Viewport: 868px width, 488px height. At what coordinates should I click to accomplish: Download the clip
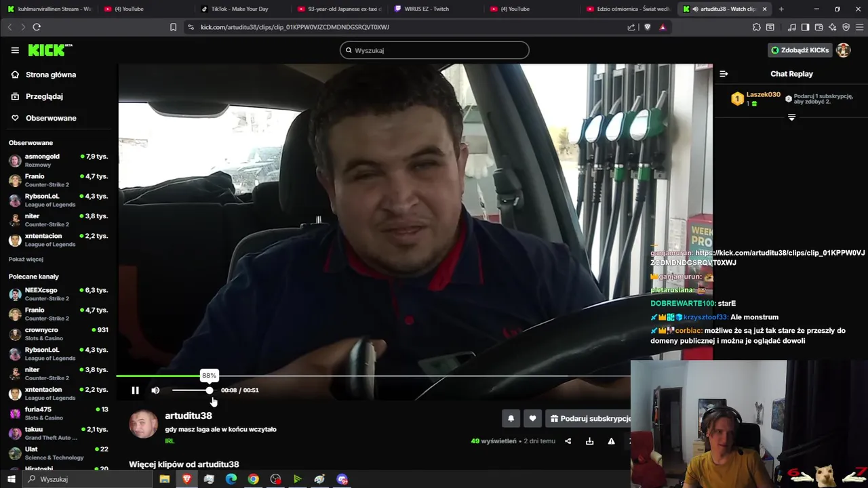click(x=589, y=441)
